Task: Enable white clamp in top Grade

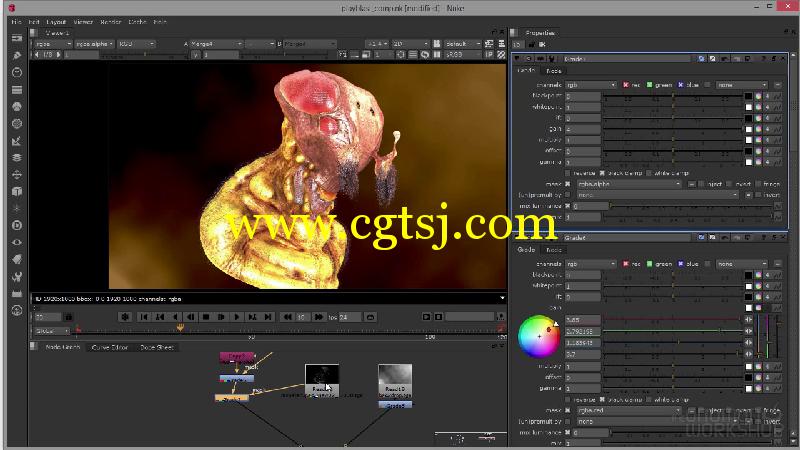Action: (x=649, y=173)
